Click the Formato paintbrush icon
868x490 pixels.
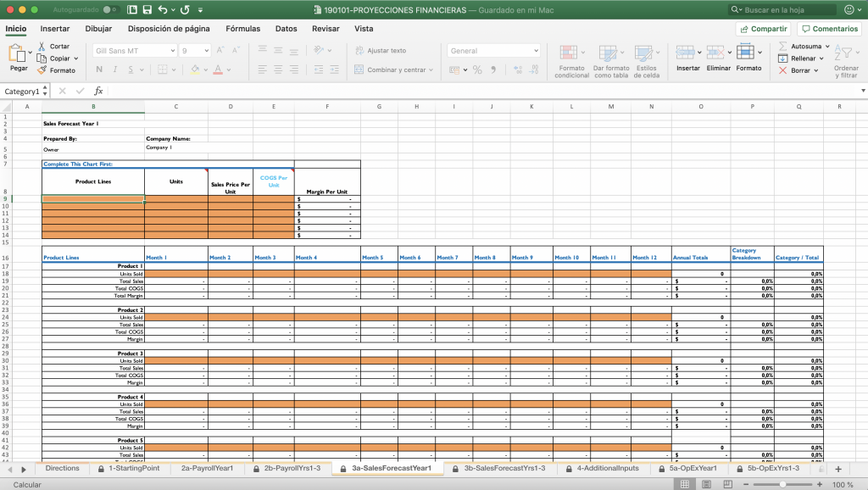click(x=42, y=70)
